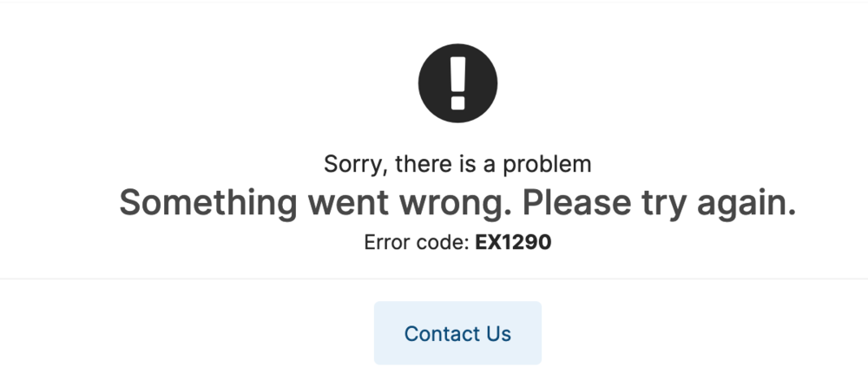Click the "Sorry, there is a problem" text

tap(457, 164)
